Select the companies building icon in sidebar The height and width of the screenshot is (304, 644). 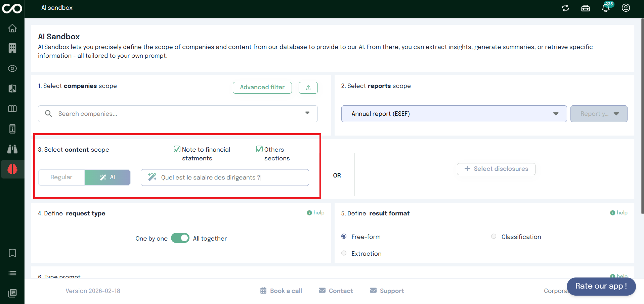tap(12, 48)
